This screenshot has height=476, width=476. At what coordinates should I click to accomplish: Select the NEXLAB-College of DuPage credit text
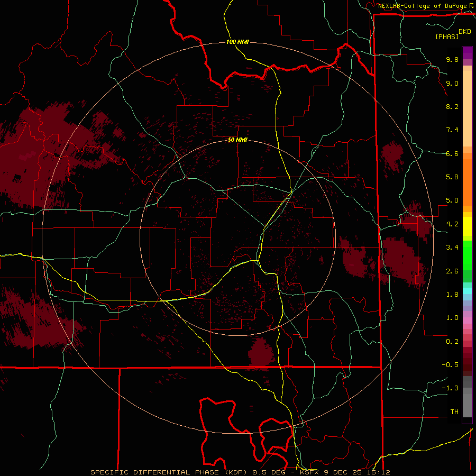pos(423,6)
